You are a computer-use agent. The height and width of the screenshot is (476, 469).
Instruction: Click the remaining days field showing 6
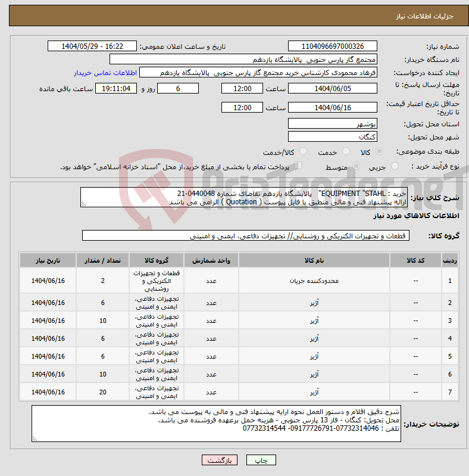(178, 88)
